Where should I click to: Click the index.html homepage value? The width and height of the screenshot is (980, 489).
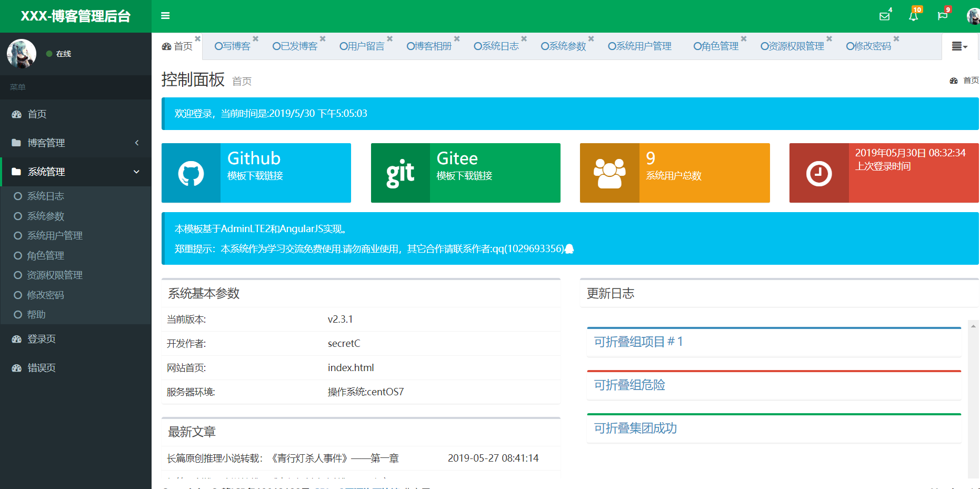(351, 368)
